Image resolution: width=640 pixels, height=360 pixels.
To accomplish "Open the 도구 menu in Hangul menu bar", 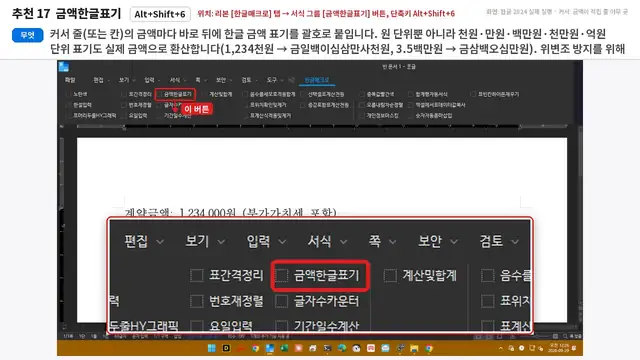I will tap(272, 80).
